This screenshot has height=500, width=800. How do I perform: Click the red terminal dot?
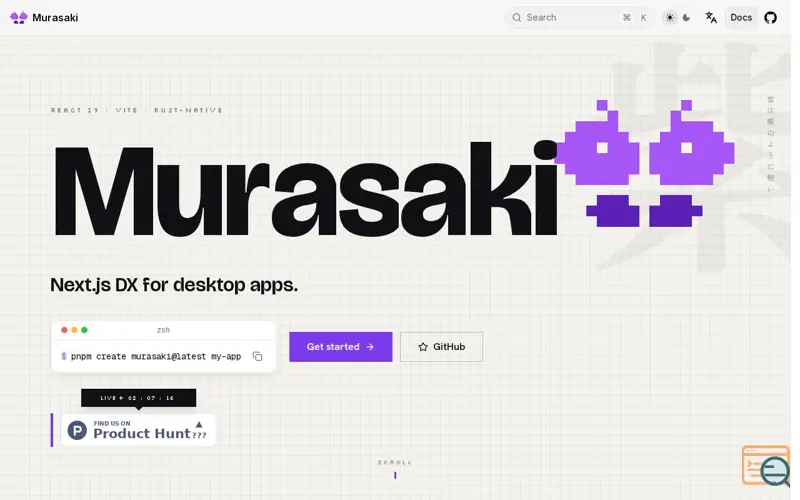tap(64, 330)
